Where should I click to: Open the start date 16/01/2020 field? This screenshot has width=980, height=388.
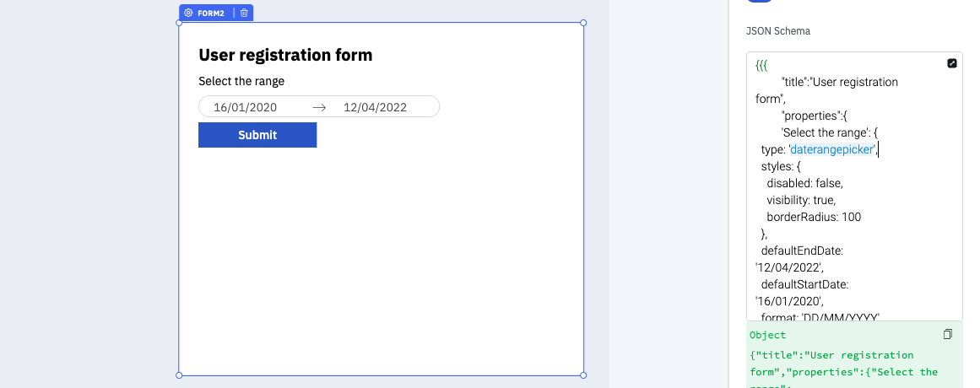coord(245,107)
